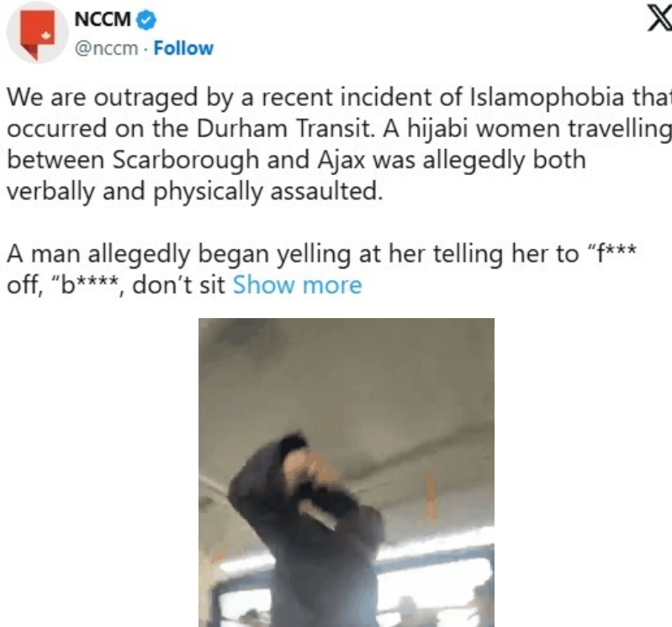The image size is (672, 627).
Task: Expand tweet with Show more
Action: [298, 285]
